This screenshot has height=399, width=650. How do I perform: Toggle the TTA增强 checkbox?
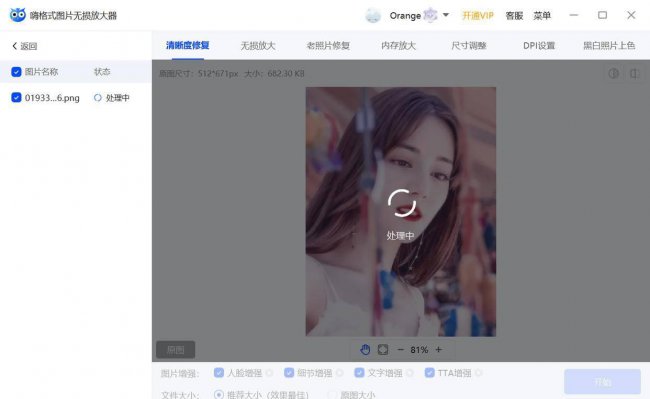tap(429, 373)
